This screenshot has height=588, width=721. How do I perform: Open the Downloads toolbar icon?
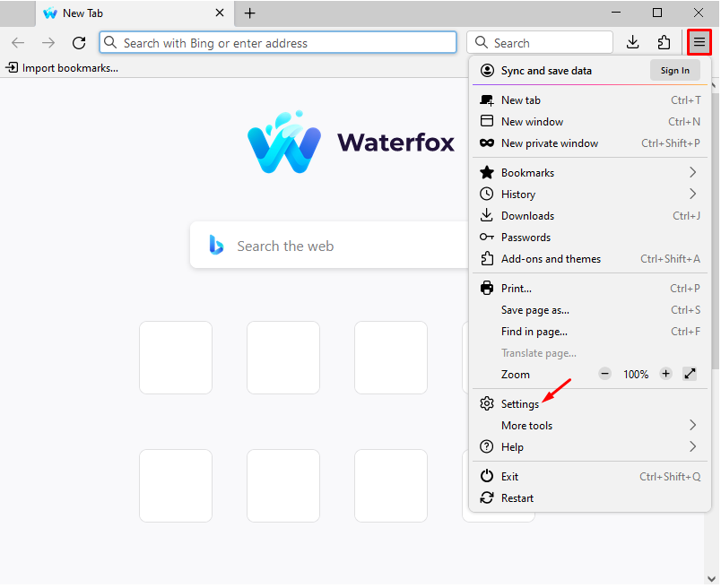click(632, 43)
